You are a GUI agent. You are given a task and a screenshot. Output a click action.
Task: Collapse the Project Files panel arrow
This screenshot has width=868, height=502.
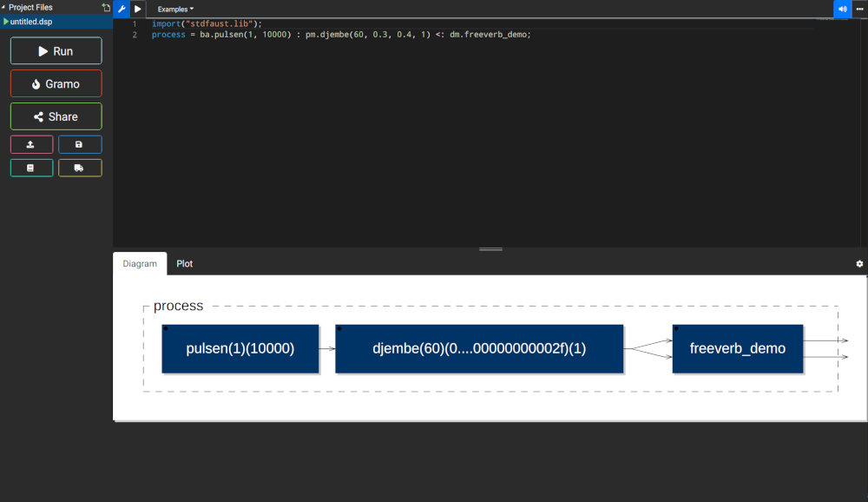[x=3, y=7]
